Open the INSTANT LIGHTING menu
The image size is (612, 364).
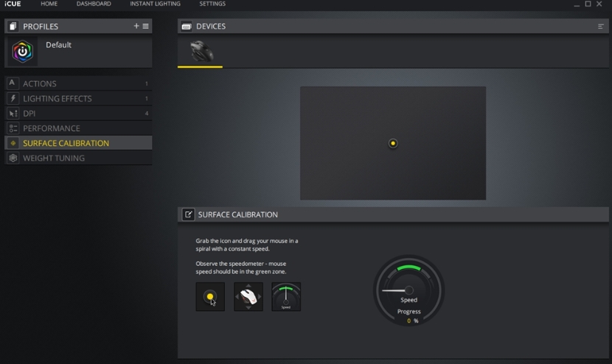click(x=155, y=4)
